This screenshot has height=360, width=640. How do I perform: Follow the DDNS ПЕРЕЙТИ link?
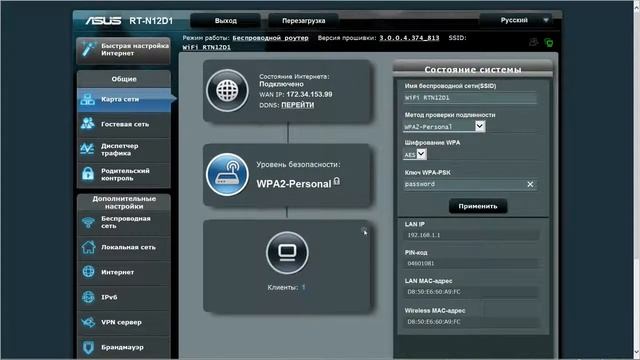(x=298, y=105)
